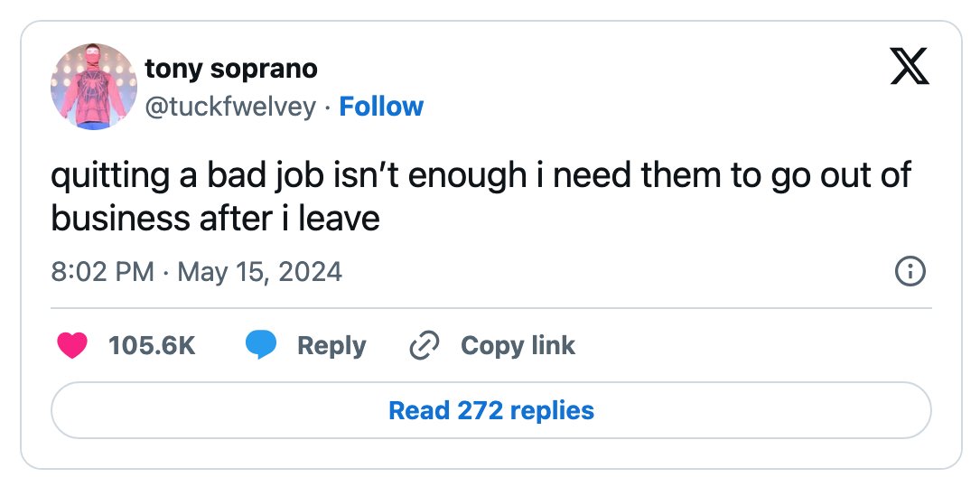Viewport: 980px width, 487px height.
Task: Open tony soprano's profile picture
Action: click(94, 86)
